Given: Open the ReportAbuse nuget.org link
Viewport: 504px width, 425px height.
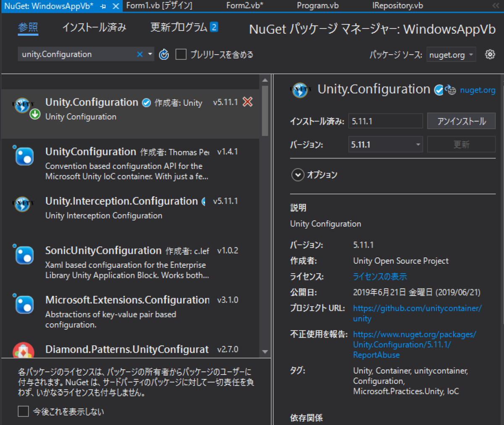Looking at the screenshot, I should (415, 345).
